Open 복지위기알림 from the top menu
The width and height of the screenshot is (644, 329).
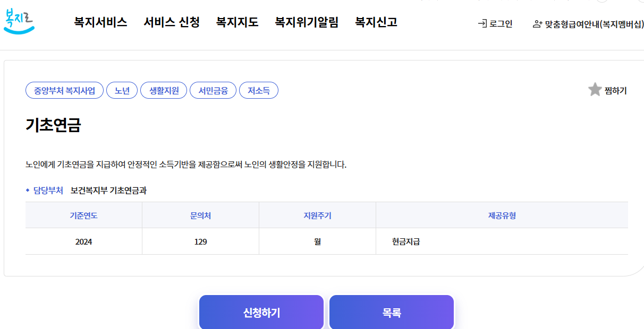[306, 22]
